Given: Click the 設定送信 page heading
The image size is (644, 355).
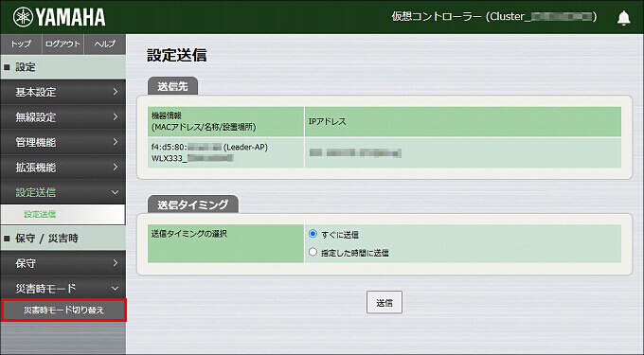Looking at the screenshot, I should 176,56.
